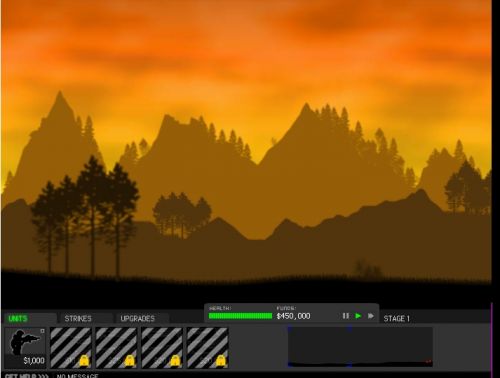The image size is (500, 378).
Task: Open the Upgrades tab
Action: [138, 318]
